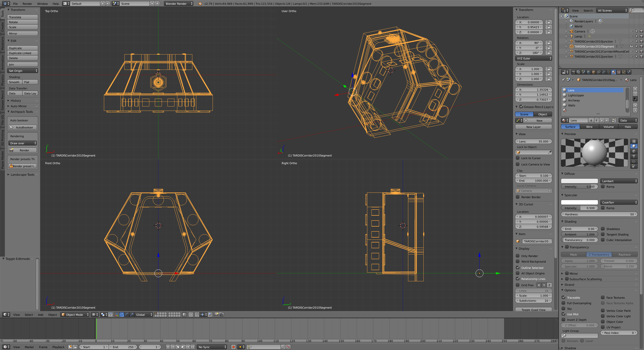644x350 pixels.
Task: Expand the History panel
Action: (x=15, y=101)
